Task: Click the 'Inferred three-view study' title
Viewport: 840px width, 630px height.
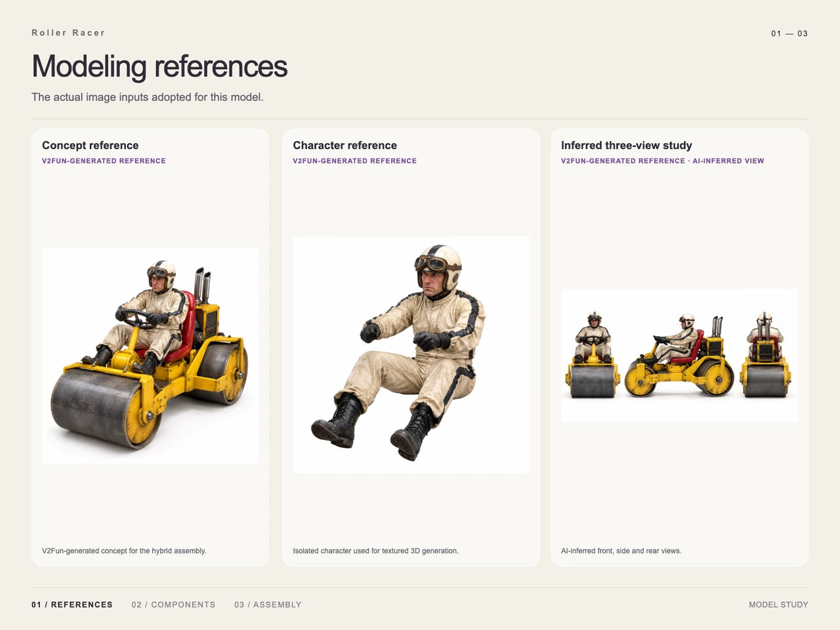Action: [x=627, y=146]
